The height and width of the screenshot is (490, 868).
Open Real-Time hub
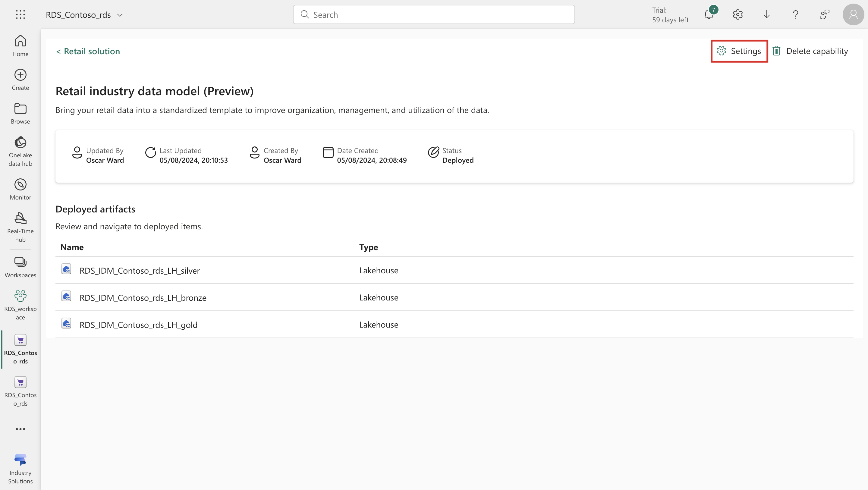[x=20, y=227]
